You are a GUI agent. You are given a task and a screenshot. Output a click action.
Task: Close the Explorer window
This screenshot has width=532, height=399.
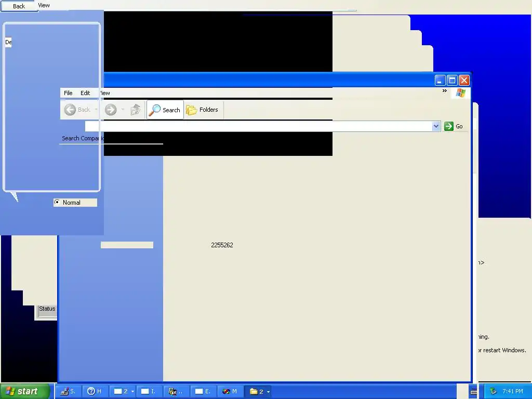[x=464, y=81]
